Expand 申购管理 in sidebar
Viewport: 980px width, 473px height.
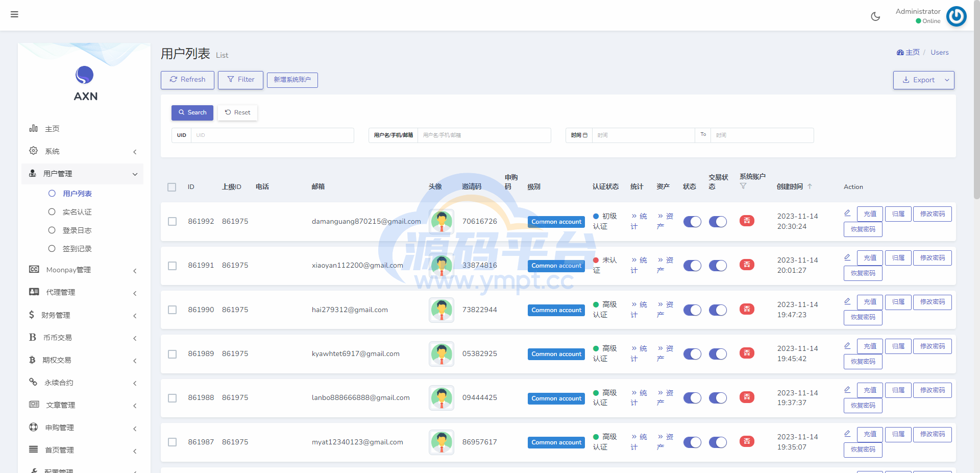(x=82, y=428)
